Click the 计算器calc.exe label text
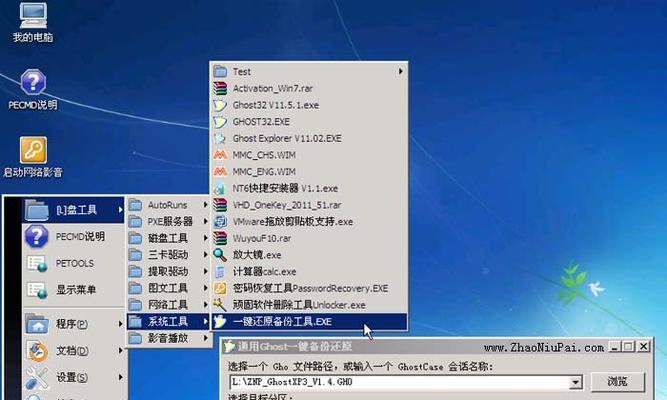This screenshot has height=400, width=667. coord(264,271)
